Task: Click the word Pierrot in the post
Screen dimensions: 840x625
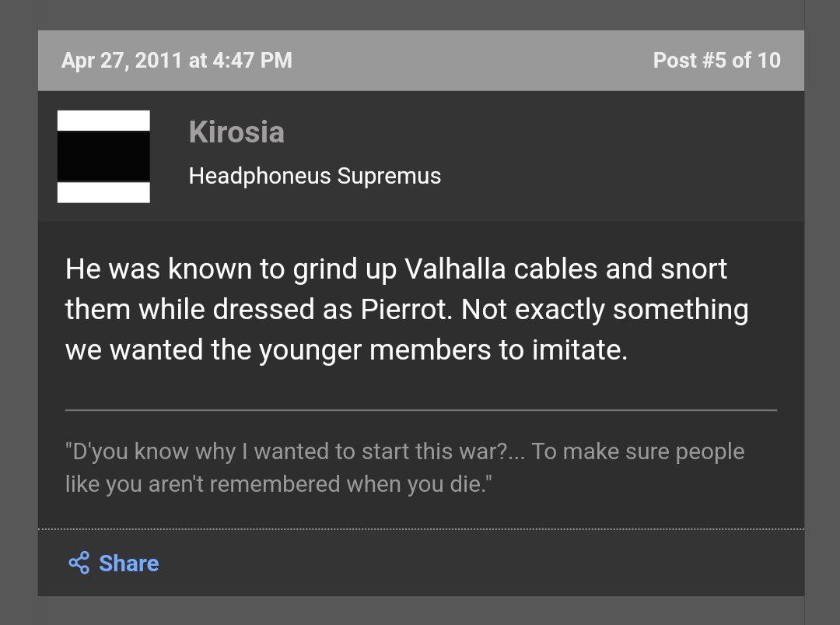Action: click(x=404, y=309)
